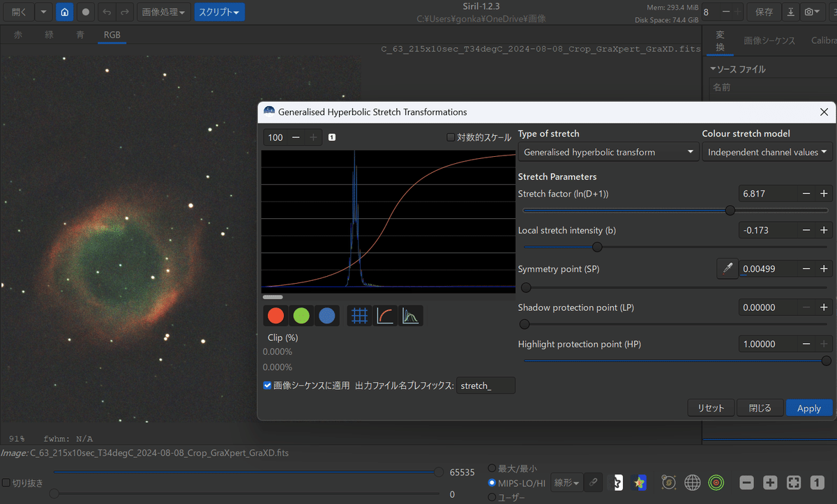Uncheck 画像シーケンスに適用 checkbox
This screenshot has width=837, height=504.
[x=267, y=385]
